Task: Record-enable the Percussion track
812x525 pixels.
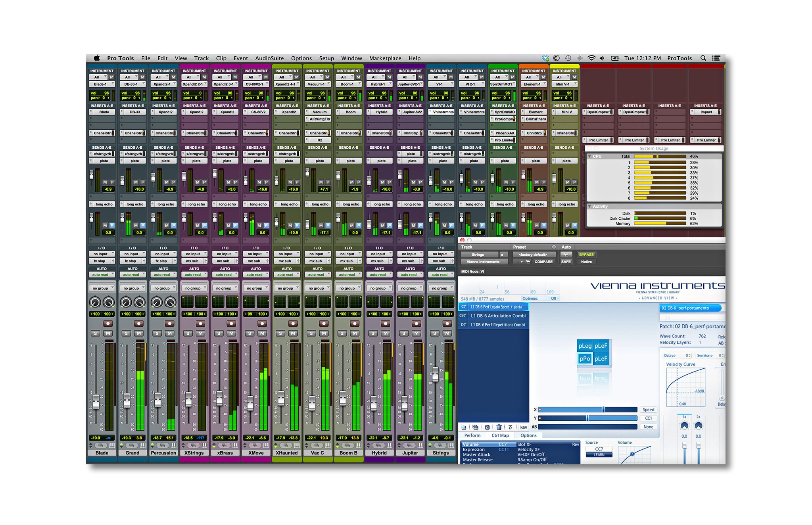Action: 169,324
